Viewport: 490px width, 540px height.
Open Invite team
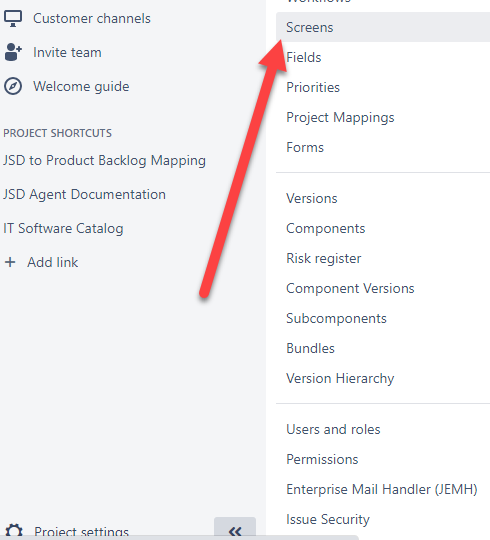point(67,52)
